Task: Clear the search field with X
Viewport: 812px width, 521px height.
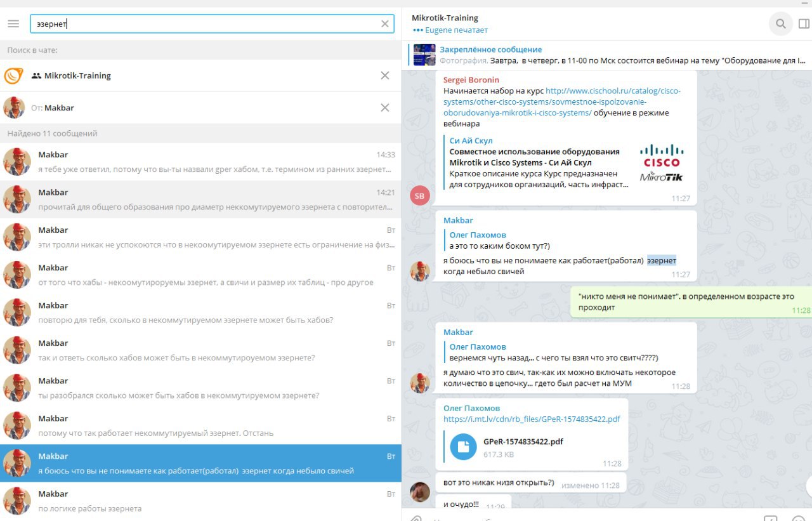Action: (x=384, y=24)
